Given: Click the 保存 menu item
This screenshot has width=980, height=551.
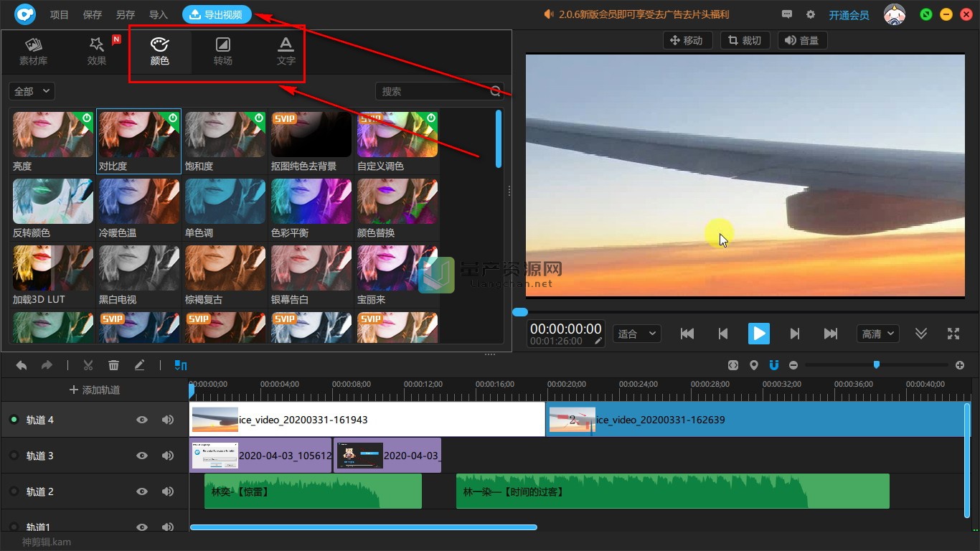Looking at the screenshot, I should point(93,15).
